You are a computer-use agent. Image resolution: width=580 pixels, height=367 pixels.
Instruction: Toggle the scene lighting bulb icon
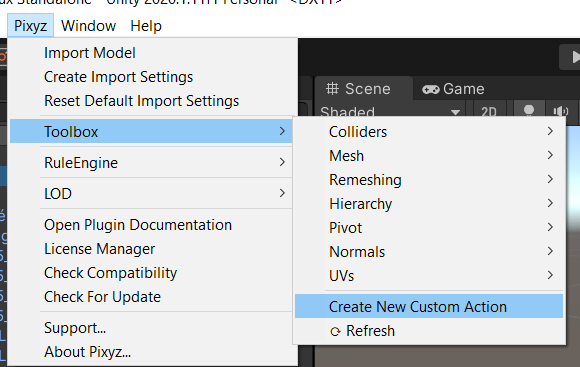point(529,111)
